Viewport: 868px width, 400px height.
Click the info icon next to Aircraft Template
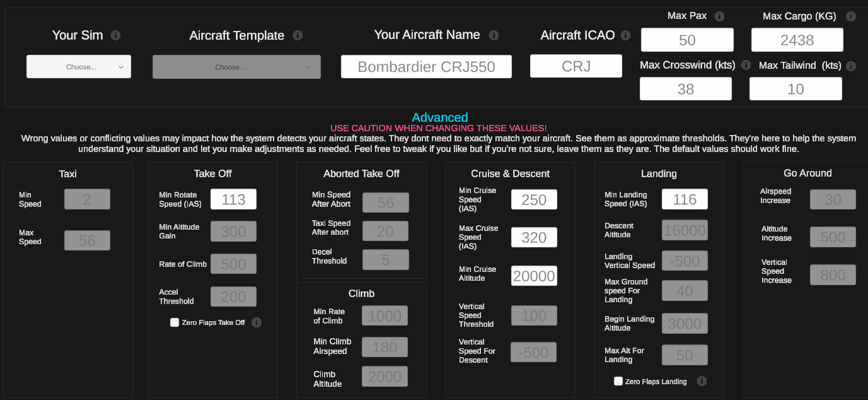298,35
